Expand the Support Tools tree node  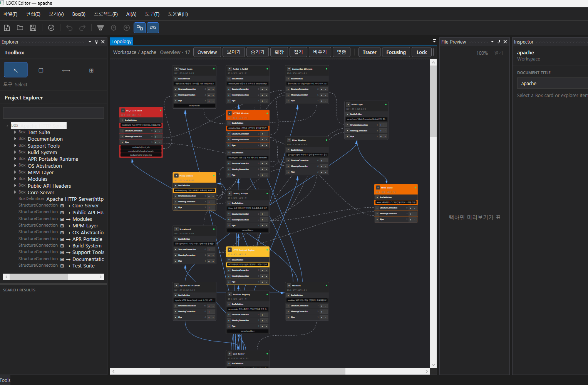tap(15, 146)
